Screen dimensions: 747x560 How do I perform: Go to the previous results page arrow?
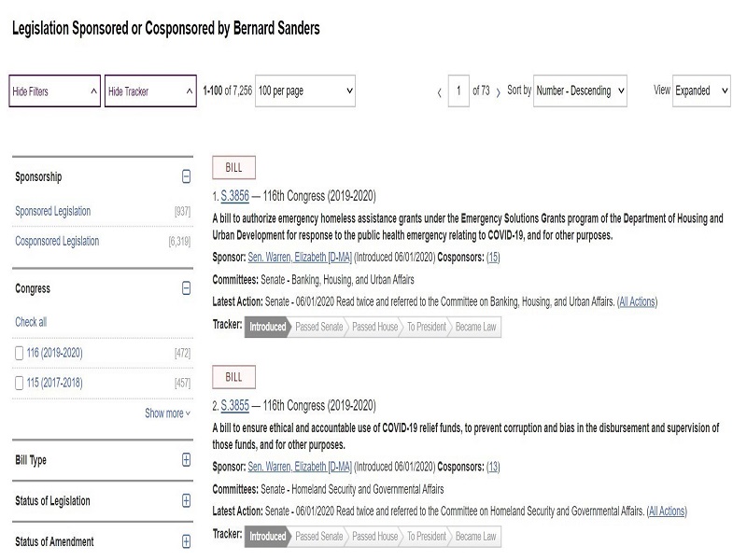coord(440,91)
